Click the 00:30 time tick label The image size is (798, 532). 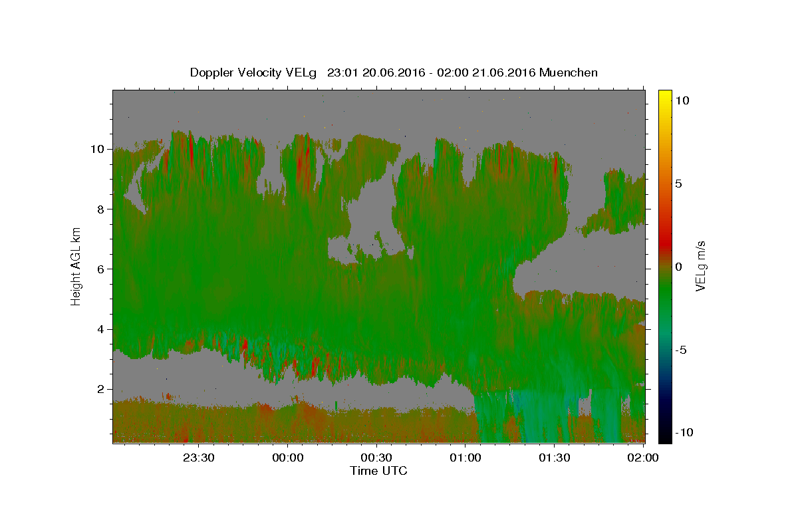tap(377, 458)
